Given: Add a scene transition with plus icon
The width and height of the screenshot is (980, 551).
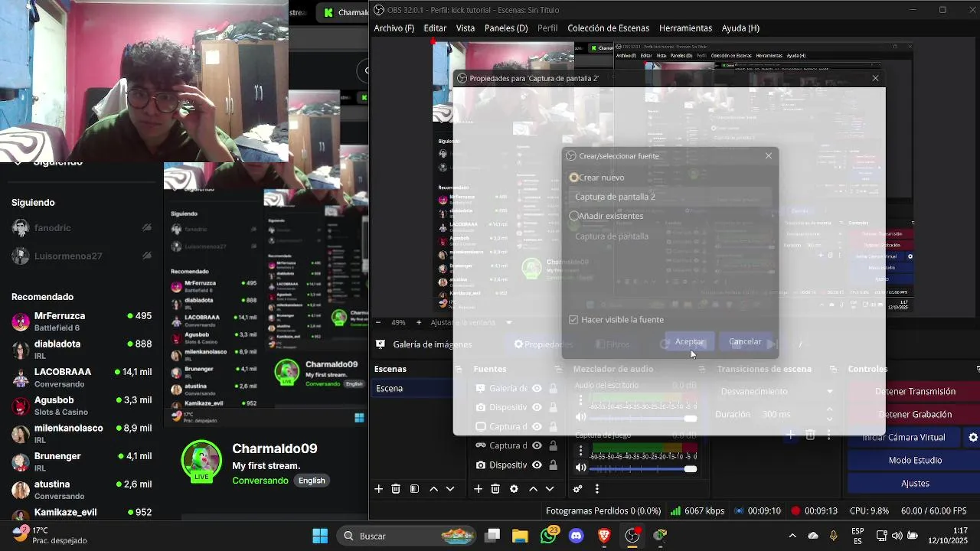Looking at the screenshot, I should [x=791, y=435].
